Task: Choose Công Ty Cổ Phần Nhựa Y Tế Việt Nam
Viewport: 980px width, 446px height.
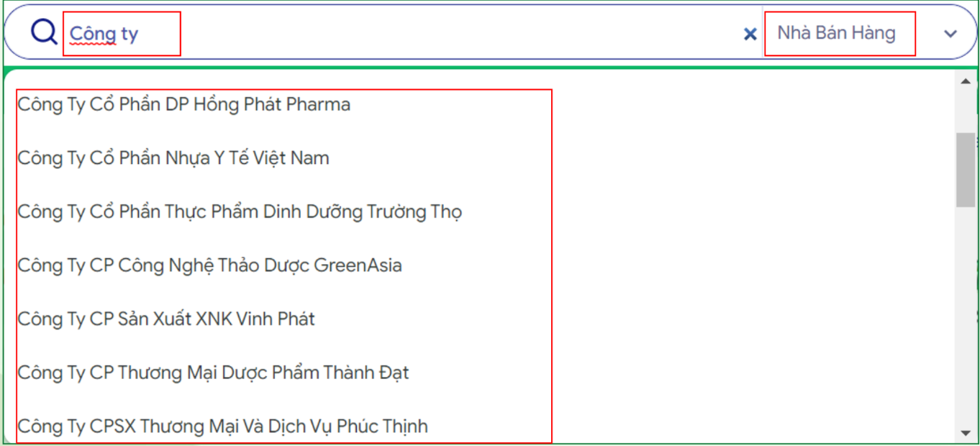Action: tap(173, 158)
